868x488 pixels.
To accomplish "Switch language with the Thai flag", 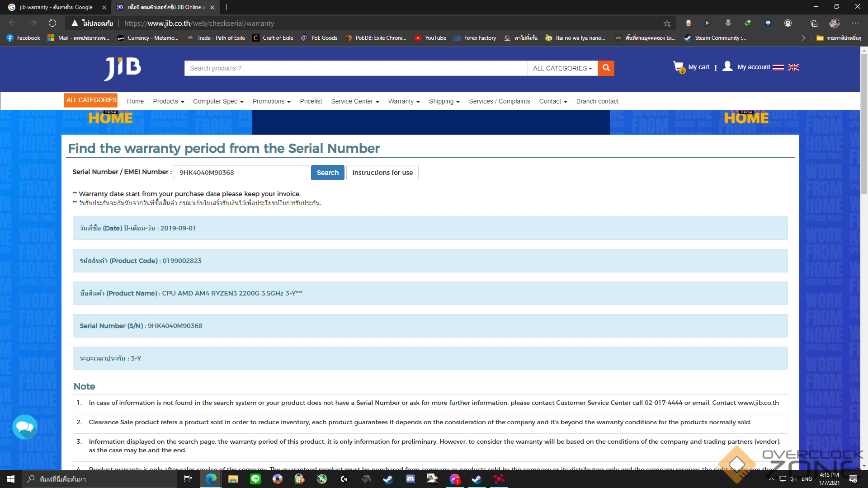I will coord(778,67).
